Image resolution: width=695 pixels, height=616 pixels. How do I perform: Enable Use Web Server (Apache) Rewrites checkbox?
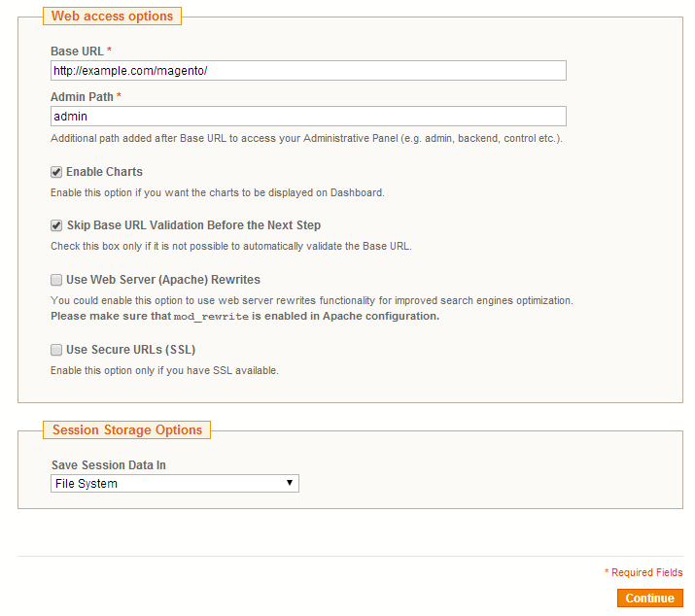point(57,280)
